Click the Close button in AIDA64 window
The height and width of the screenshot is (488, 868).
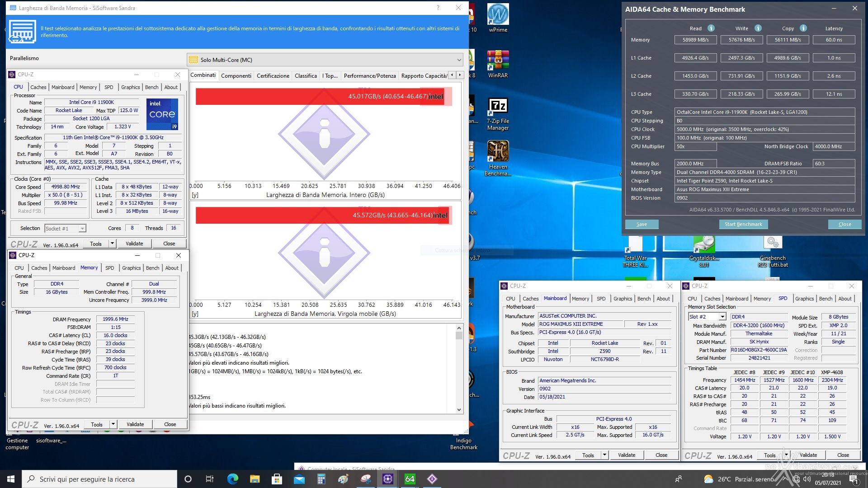[x=844, y=224]
